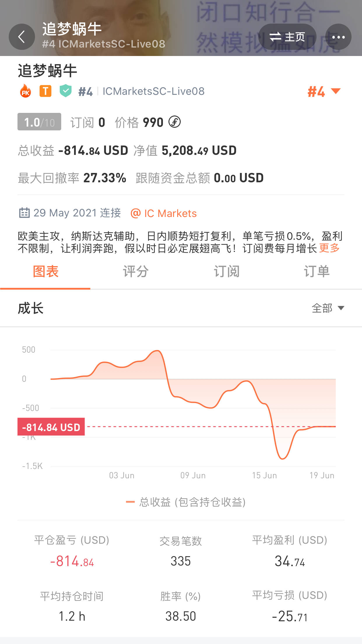Toggle the 总收益 chart legend series
The width and height of the screenshot is (362, 644).
pyautogui.click(x=186, y=502)
